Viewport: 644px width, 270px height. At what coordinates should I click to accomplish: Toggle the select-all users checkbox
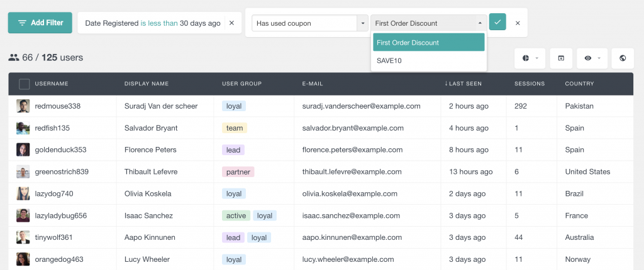24,84
